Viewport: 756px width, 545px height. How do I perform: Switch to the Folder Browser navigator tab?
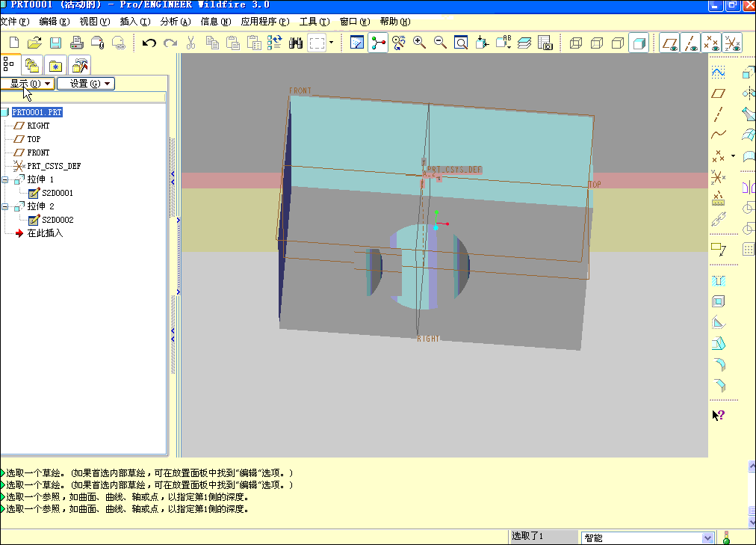click(x=32, y=66)
